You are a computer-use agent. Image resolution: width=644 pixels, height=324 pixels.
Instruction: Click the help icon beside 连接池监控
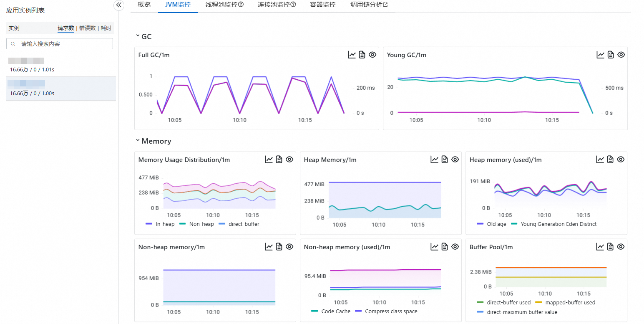[293, 5]
